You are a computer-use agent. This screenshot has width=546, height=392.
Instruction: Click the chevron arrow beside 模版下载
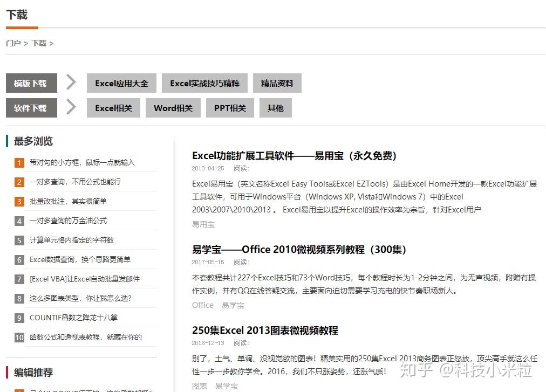[x=71, y=82]
